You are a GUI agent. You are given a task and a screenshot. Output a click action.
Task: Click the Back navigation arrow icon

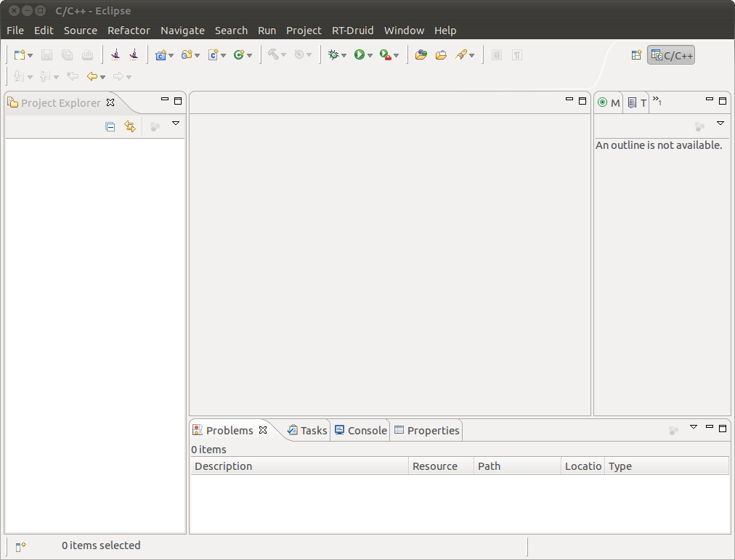[92, 76]
